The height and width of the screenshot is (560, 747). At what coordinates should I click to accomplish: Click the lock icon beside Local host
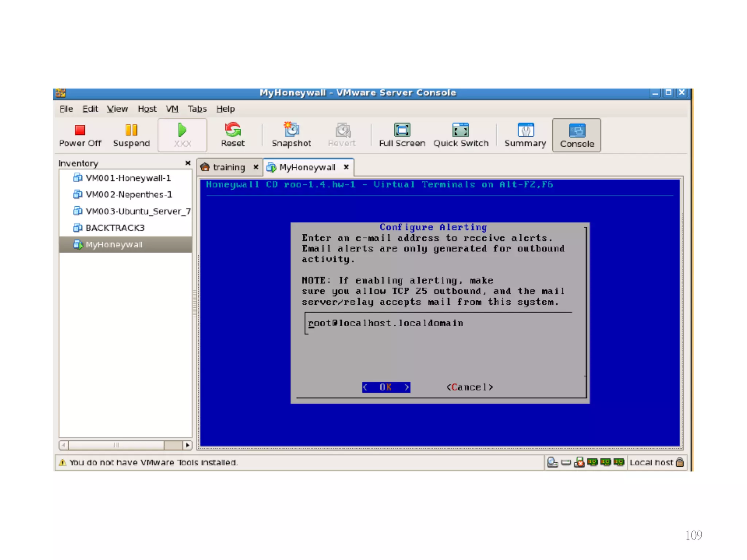coord(680,462)
